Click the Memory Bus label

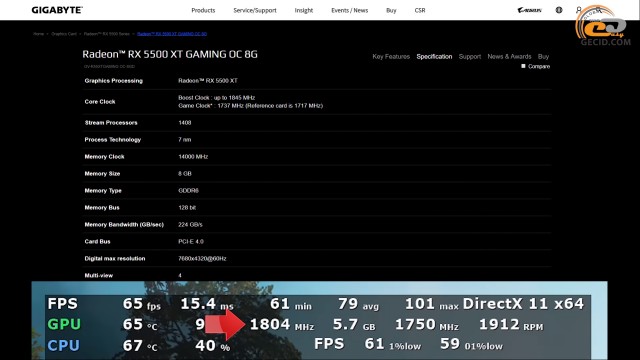click(x=102, y=208)
